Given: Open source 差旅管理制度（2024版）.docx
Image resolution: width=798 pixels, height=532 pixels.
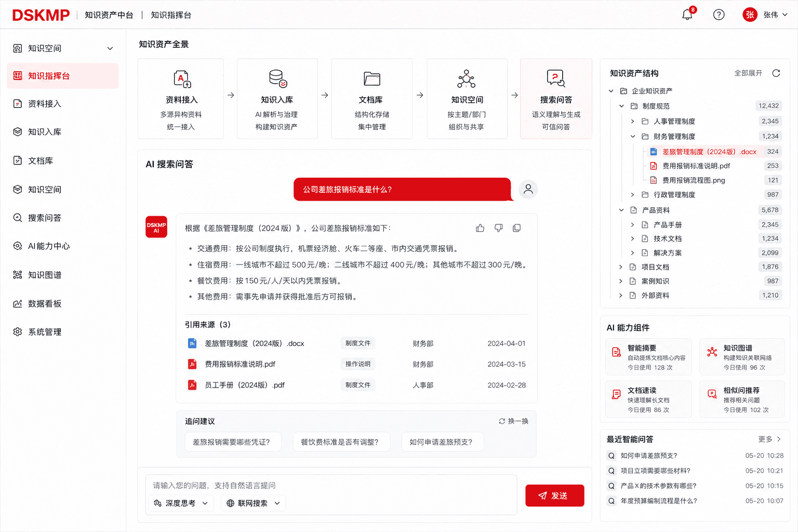Looking at the screenshot, I should pyautogui.click(x=254, y=343).
